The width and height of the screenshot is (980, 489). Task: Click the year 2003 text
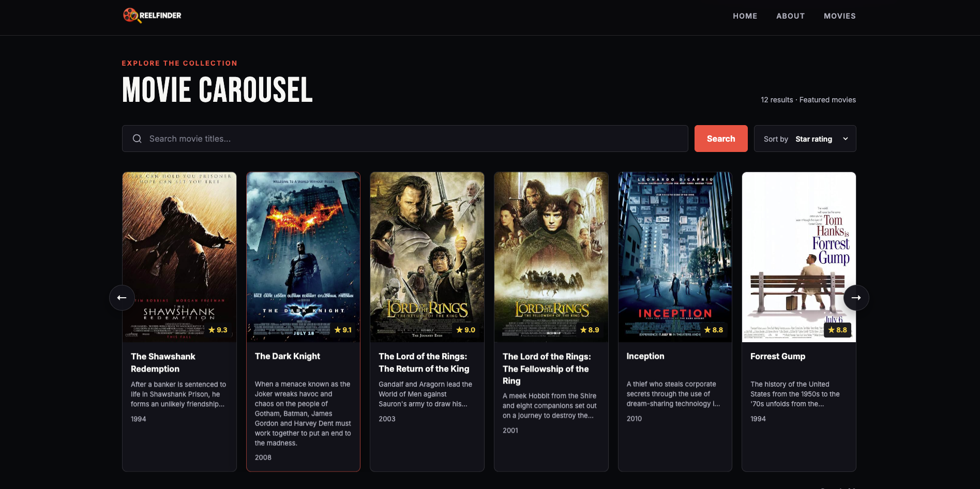[387, 419]
